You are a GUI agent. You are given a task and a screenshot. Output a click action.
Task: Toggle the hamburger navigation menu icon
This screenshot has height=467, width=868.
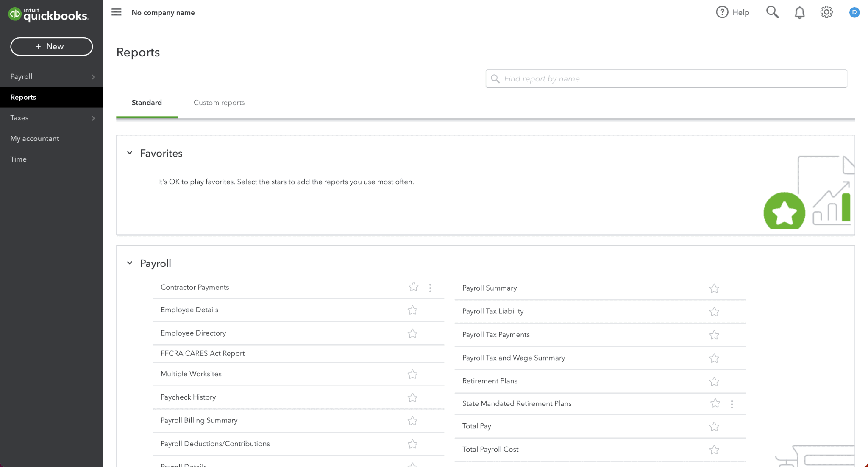[117, 12]
